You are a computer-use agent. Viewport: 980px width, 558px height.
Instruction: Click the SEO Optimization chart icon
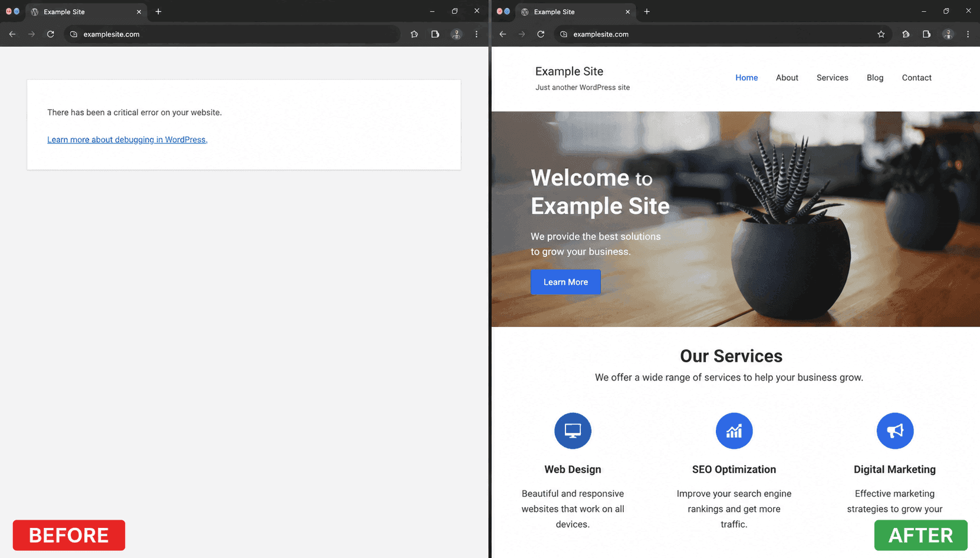(734, 431)
